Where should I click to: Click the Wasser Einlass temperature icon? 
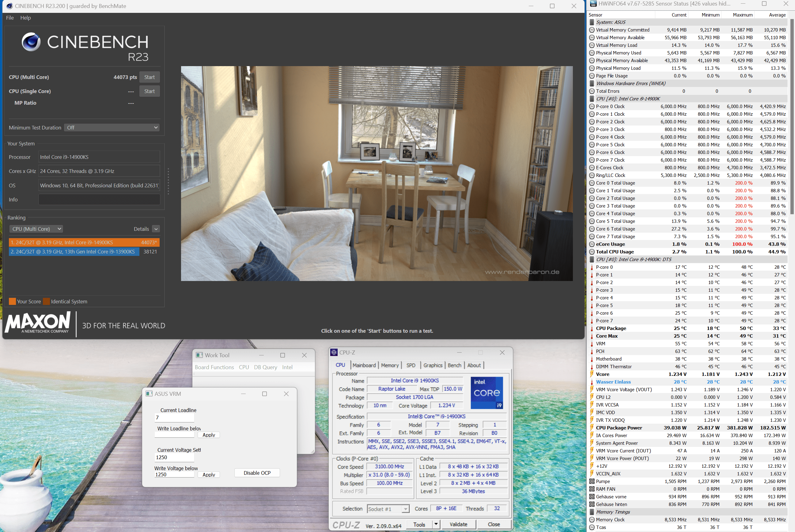click(592, 382)
